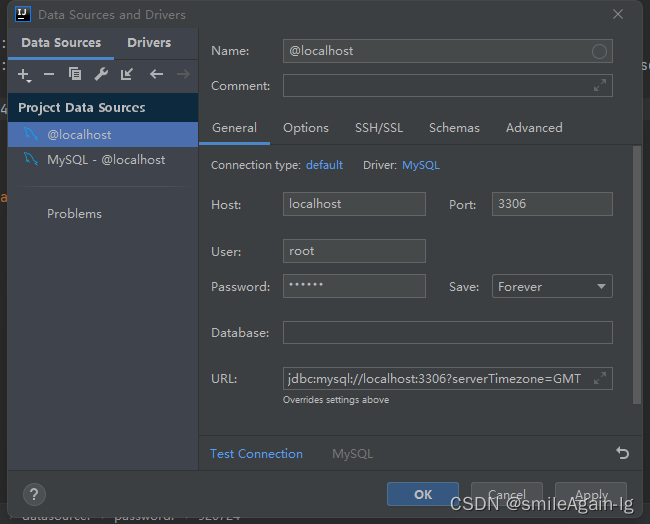Switch to the Drivers tab
Screen dimensions: 650x524
tap(149, 43)
